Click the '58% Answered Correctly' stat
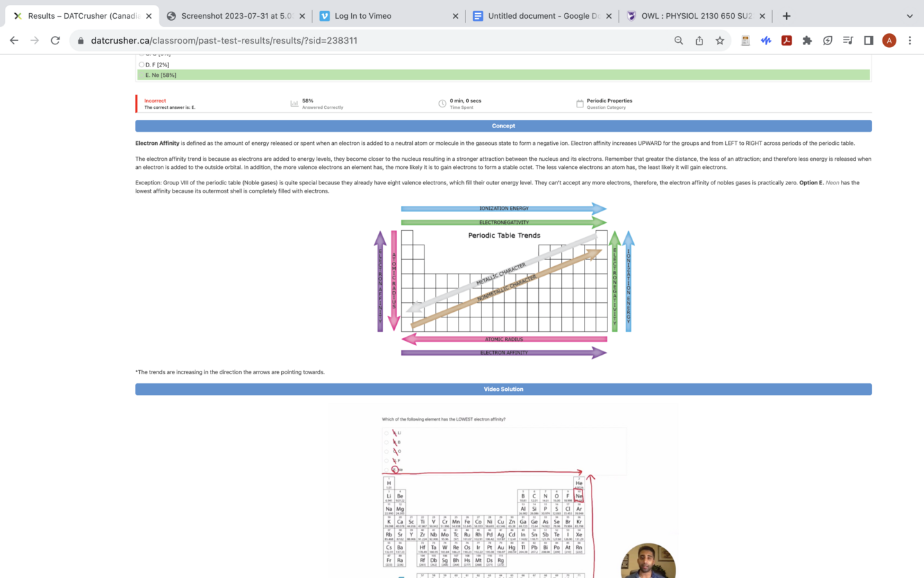The image size is (924, 578). 322,104
